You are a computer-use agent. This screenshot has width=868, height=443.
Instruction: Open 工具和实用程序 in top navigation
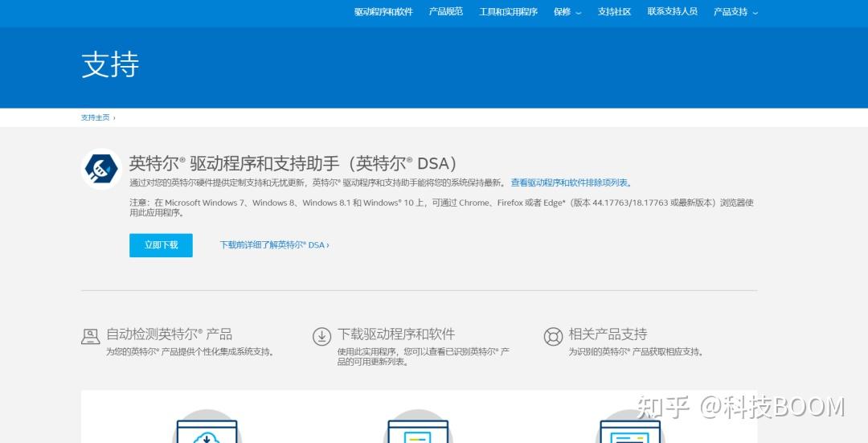(508, 11)
